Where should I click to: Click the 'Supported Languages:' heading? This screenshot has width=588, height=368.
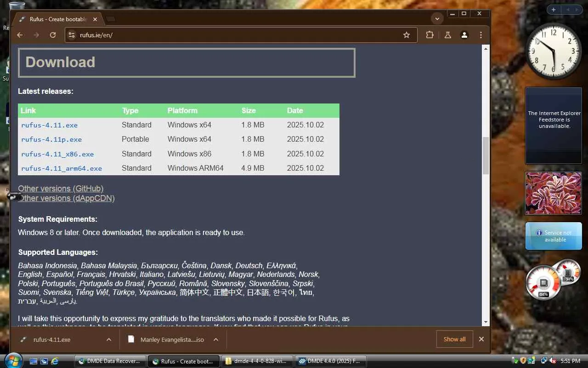[x=58, y=253]
